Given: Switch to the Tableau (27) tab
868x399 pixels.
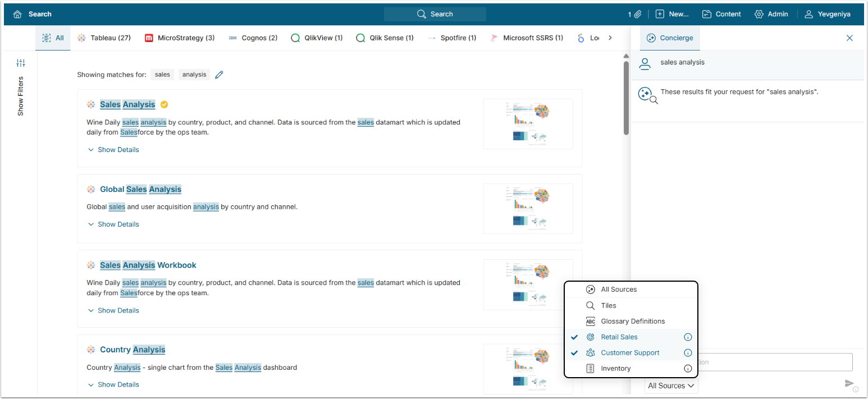Looking at the screenshot, I should (104, 38).
